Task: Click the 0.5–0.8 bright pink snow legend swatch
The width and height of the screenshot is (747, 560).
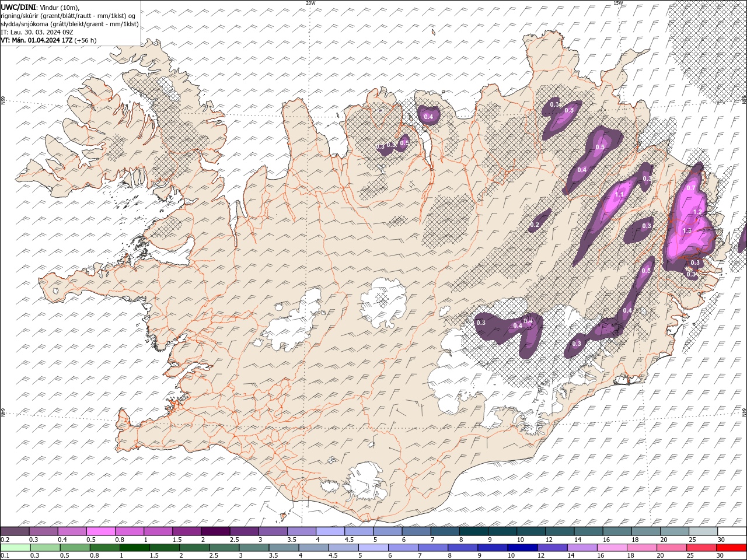Action: (101, 531)
